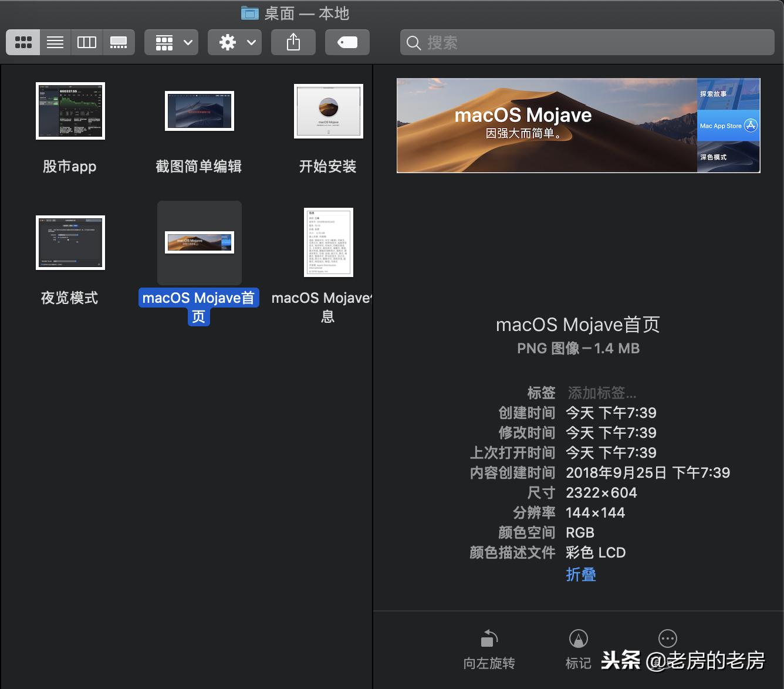Click the 添加标签 field to add tags
The image size is (784, 689).
pos(601,393)
